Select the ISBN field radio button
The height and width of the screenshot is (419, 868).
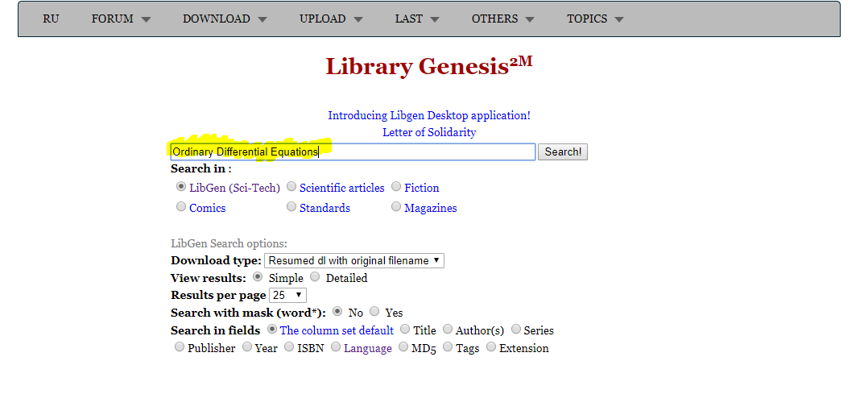point(289,347)
